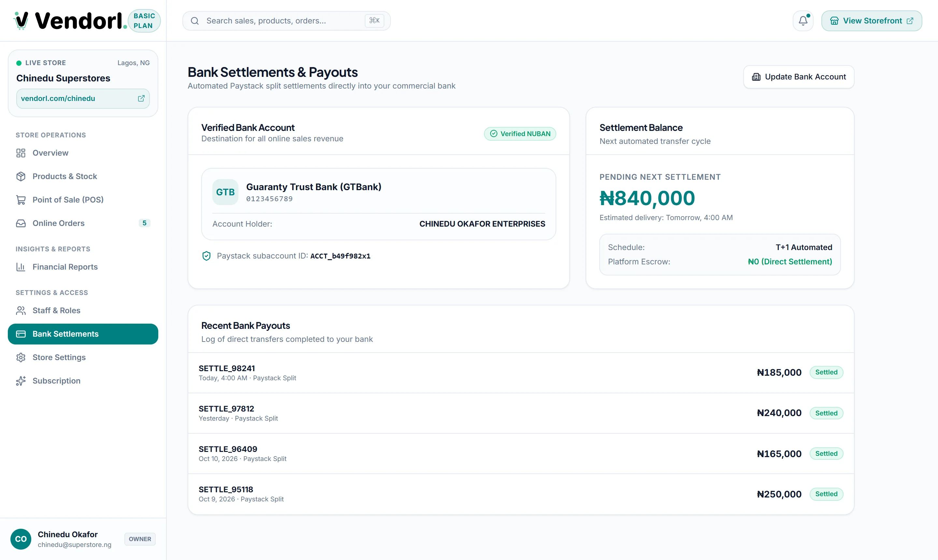Viewport: 938px width, 560px height.
Task: Open Financial Reports
Action: tap(83, 267)
